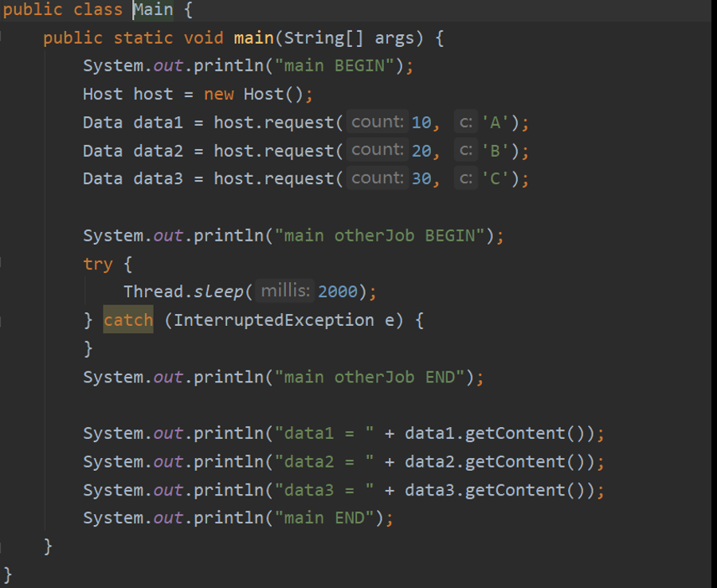
Task: Click the 'count:' hint before 10
Action: [x=378, y=122]
